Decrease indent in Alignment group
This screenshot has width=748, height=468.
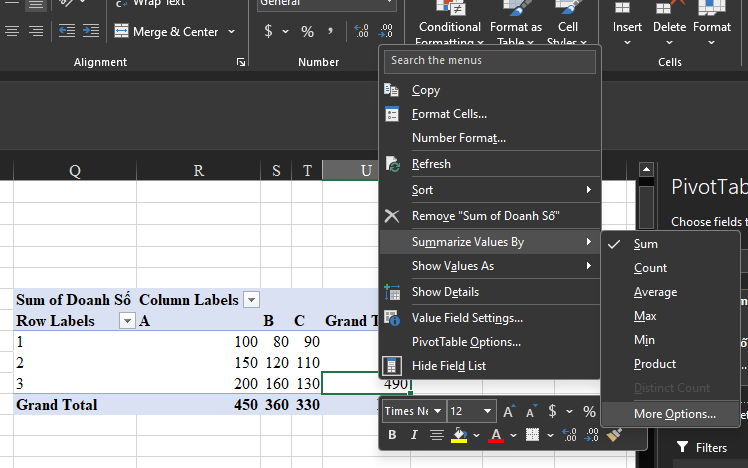point(67,31)
